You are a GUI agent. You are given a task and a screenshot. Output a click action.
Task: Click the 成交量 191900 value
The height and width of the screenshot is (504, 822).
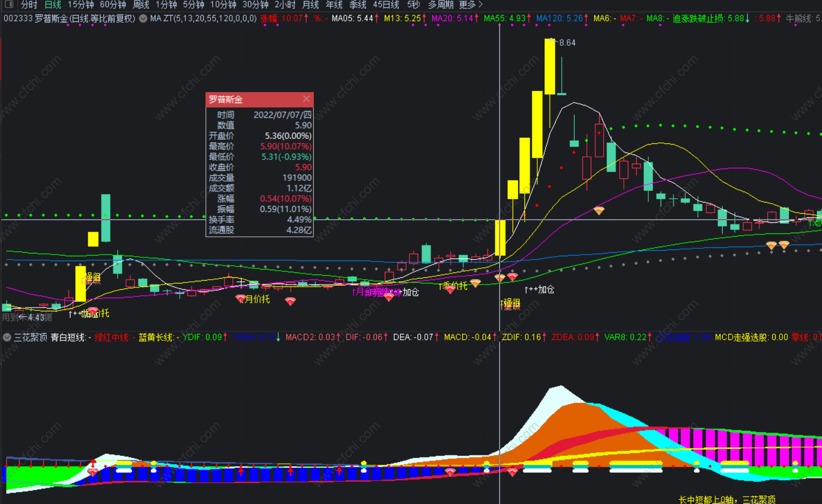pyautogui.click(x=297, y=177)
